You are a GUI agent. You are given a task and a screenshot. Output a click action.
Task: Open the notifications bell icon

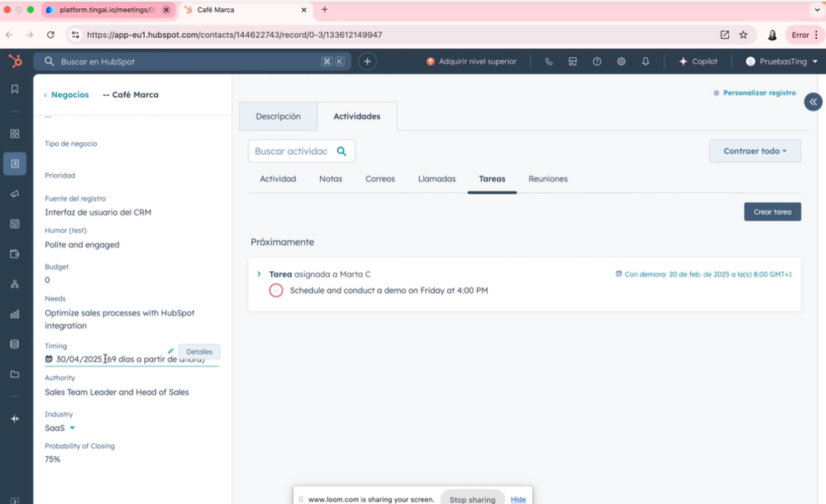pyautogui.click(x=645, y=61)
